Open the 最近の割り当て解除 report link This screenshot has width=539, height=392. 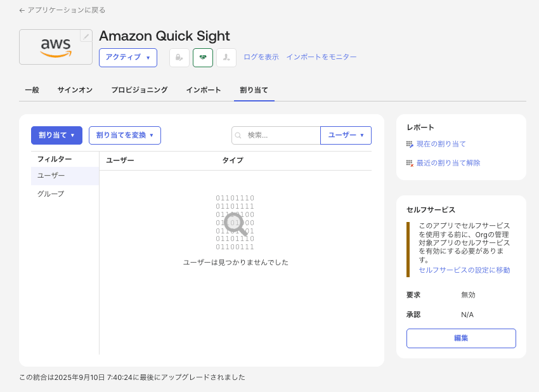pyautogui.click(x=448, y=163)
